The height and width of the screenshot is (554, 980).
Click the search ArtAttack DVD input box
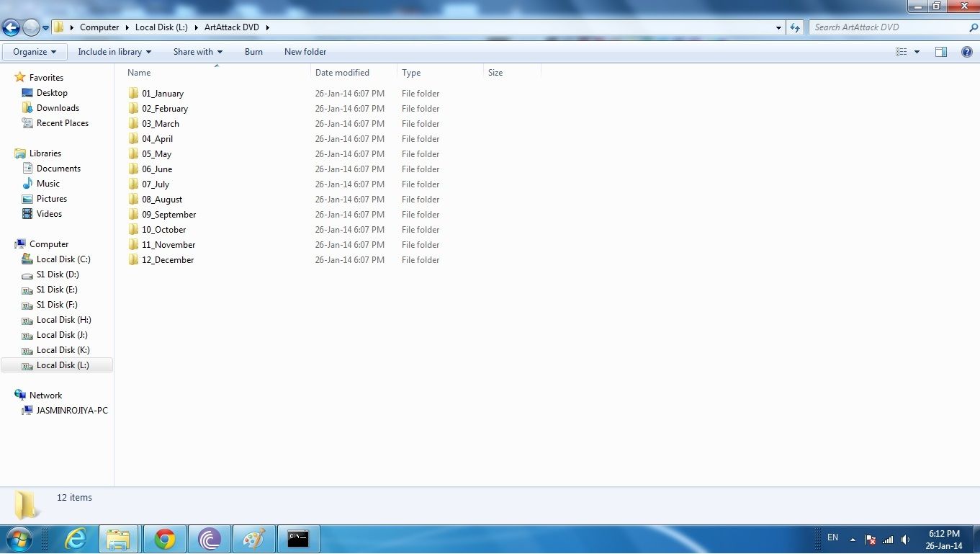[886, 27]
